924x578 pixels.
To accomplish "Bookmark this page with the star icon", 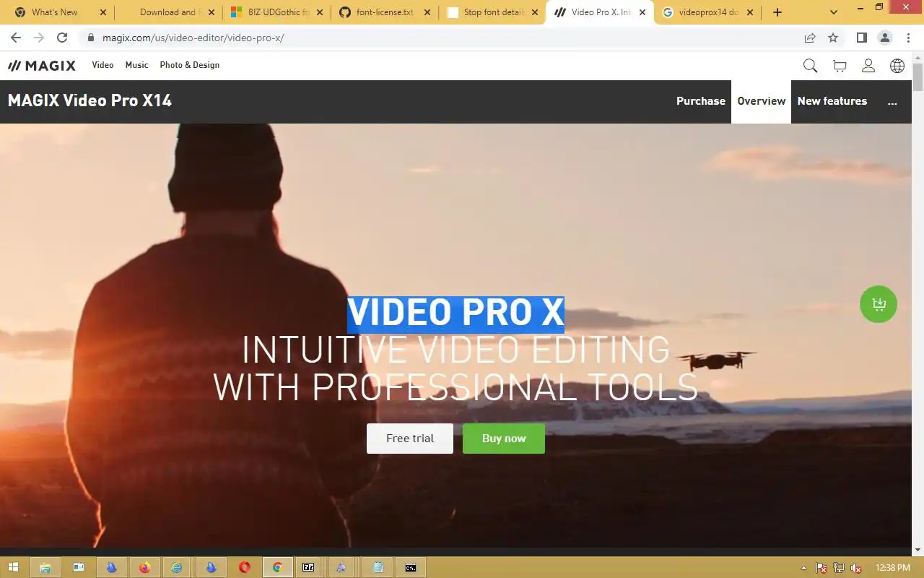I will (x=833, y=38).
